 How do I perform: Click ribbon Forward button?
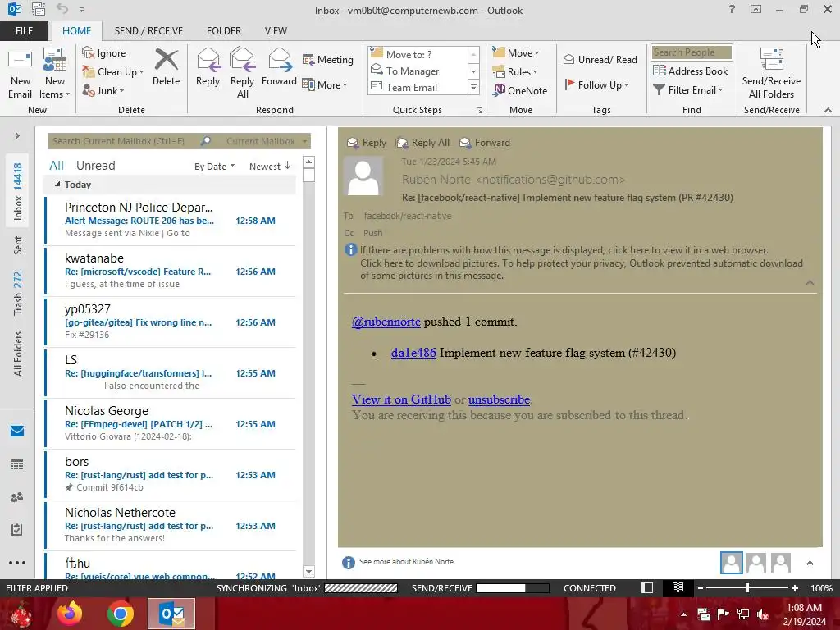click(279, 67)
